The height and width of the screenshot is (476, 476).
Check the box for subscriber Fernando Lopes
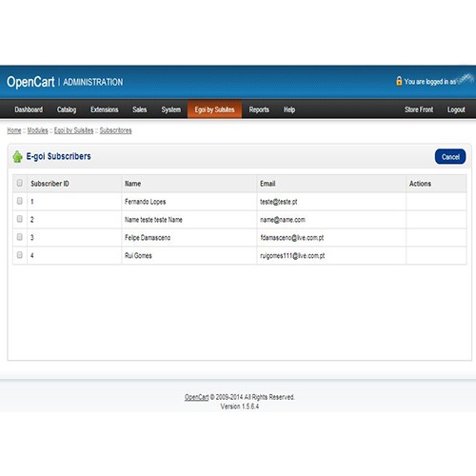pos(20,201)
